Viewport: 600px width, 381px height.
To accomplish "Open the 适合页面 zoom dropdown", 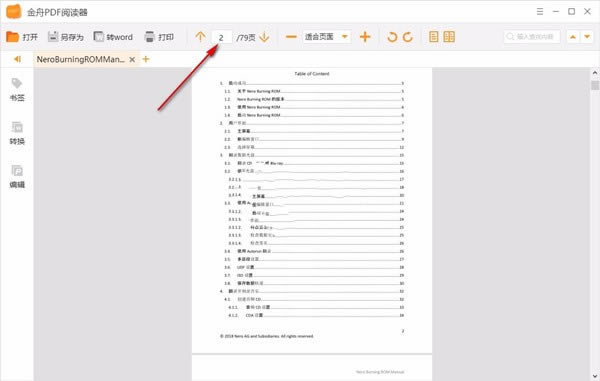I will (344, 37).
